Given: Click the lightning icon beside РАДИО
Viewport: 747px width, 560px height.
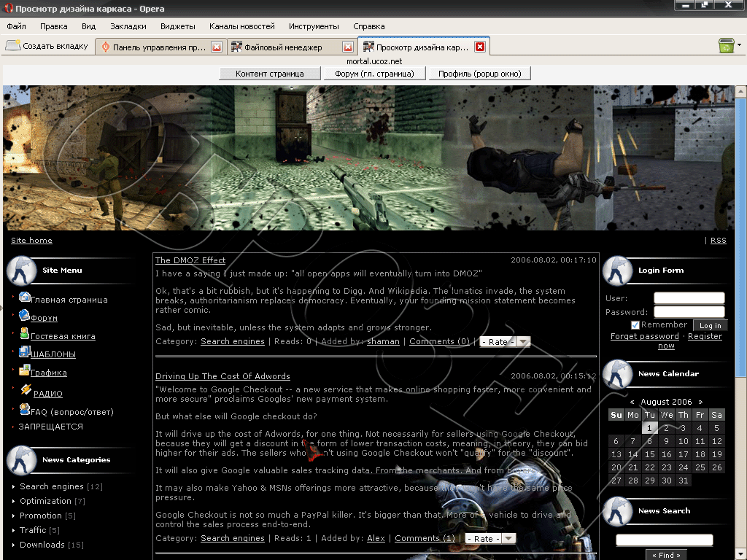Looking at the screenshot, I should (26, 389).
